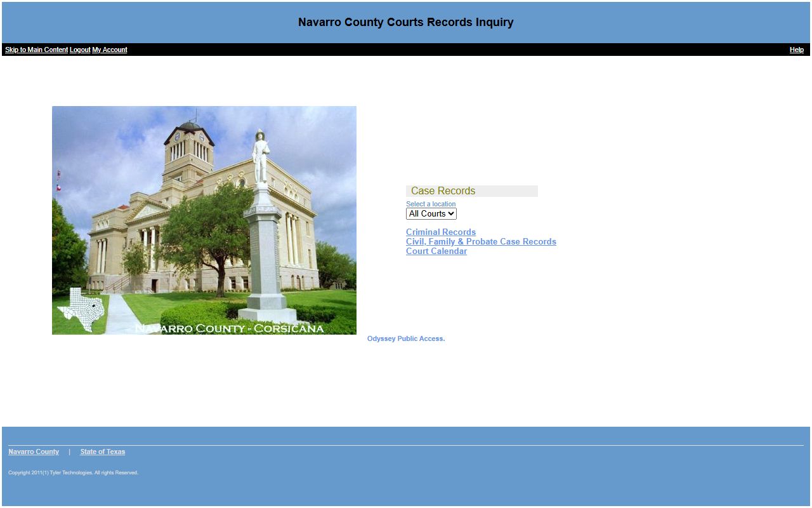This screenshot has width=812, height=508.
Task: Open My Account link
Action: pyautogui.click(x=110, y=50)
